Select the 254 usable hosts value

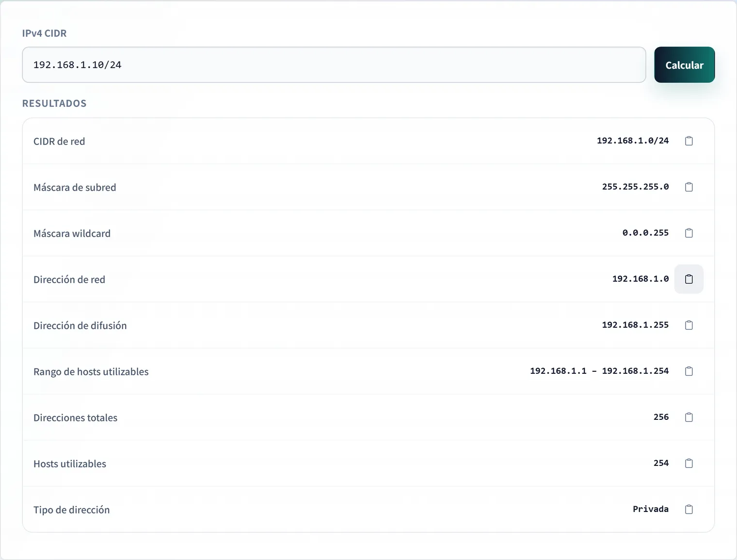pyautogui.click(x=661, y=463)
